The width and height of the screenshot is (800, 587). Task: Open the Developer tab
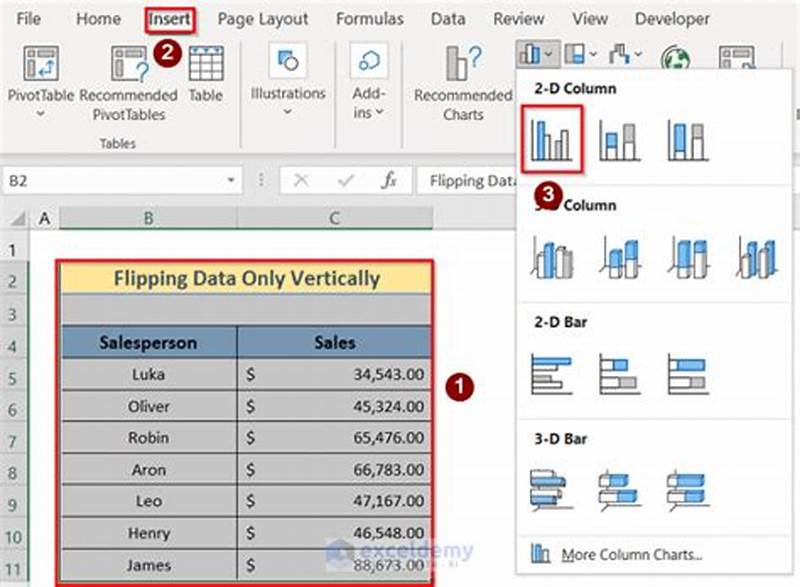(671, 18)
